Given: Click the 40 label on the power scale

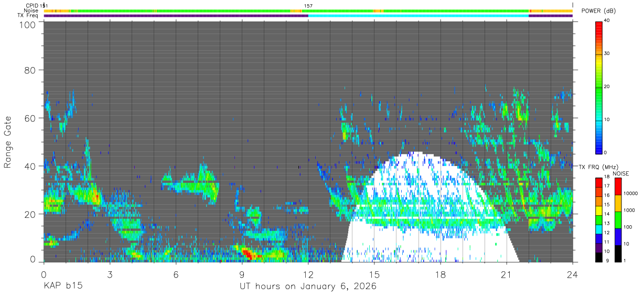Looking at the screenshot, I should (607, 21).
